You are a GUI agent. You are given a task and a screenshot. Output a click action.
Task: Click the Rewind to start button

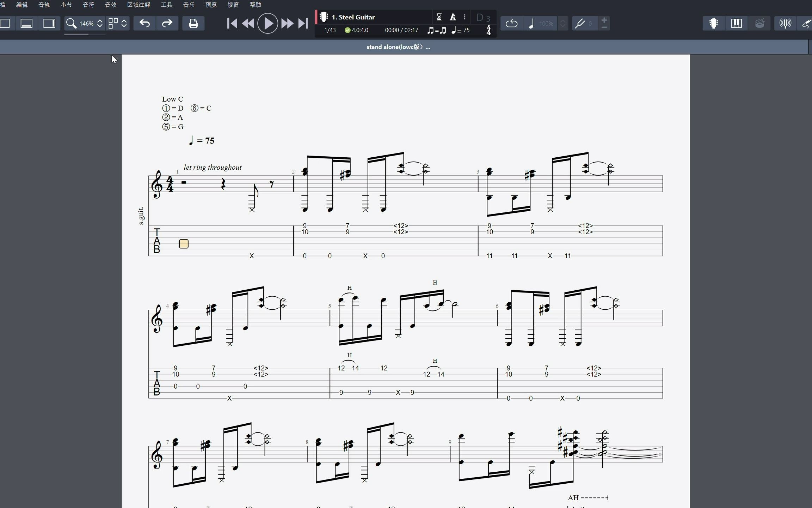[232, 23]
